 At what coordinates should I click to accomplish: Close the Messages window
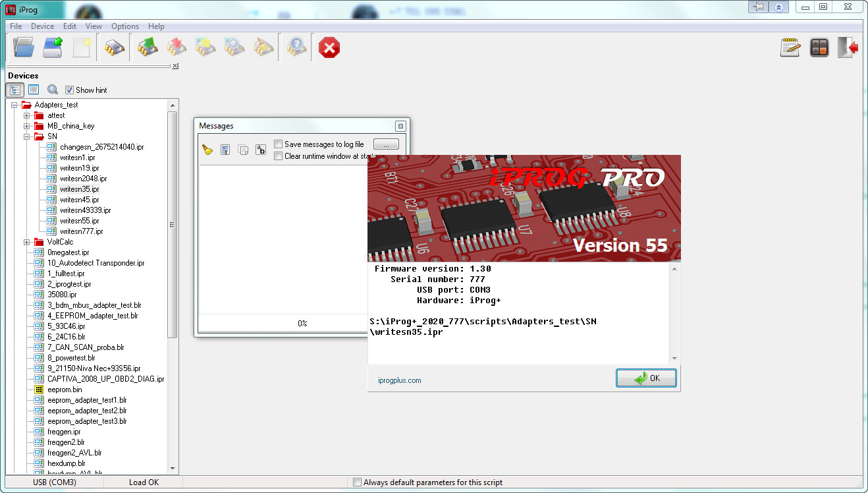[400, 126]
